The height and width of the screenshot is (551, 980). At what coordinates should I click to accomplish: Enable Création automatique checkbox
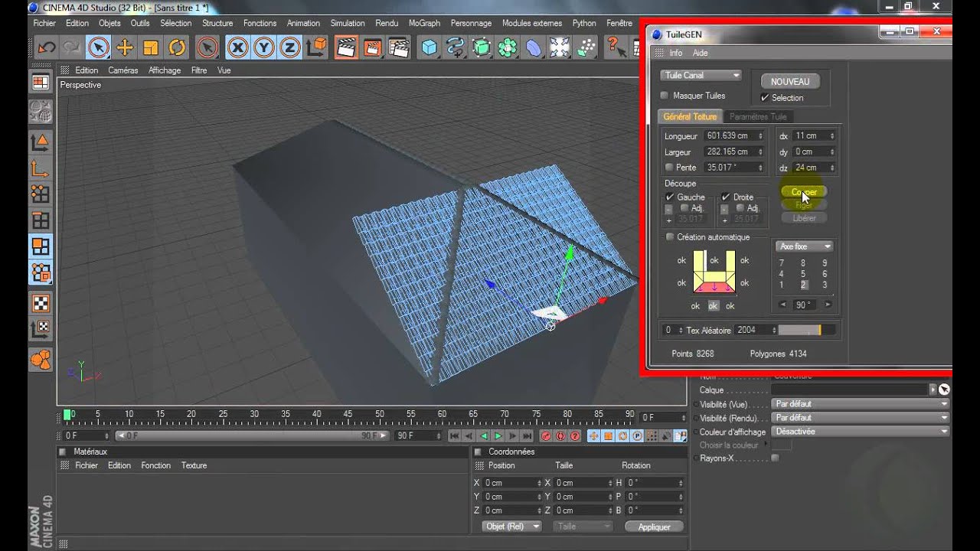pos(670,237)
